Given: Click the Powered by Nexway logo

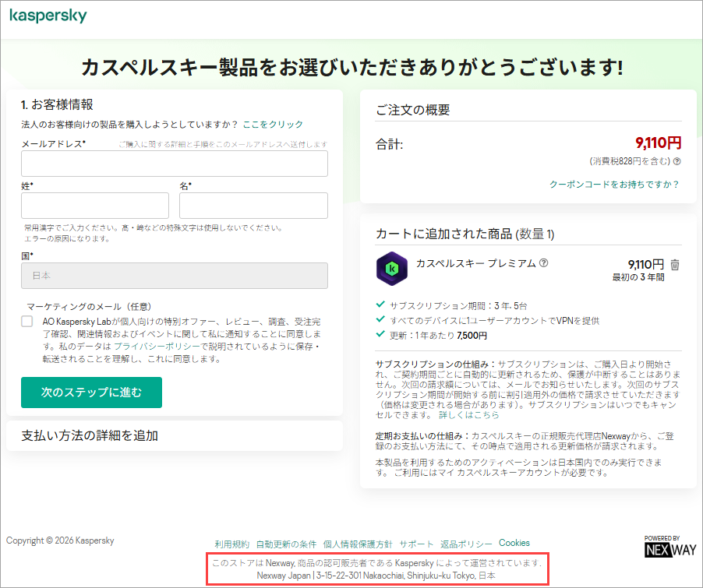Looking at the screenshot, I should [670, 546].
